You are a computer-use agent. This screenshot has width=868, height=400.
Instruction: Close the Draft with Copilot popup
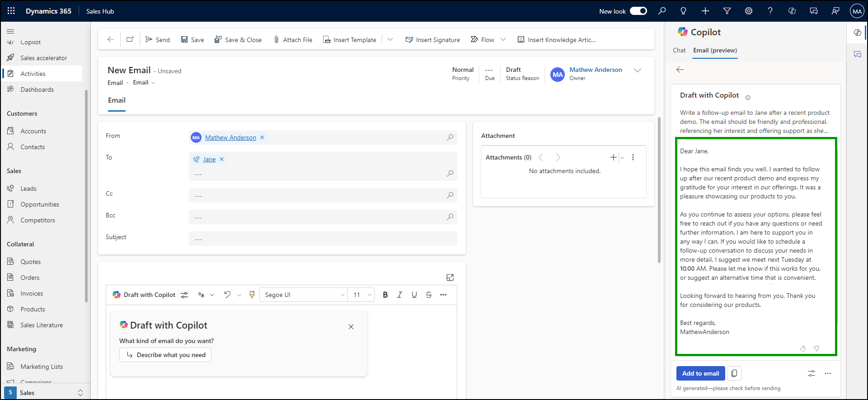[351, 327]
